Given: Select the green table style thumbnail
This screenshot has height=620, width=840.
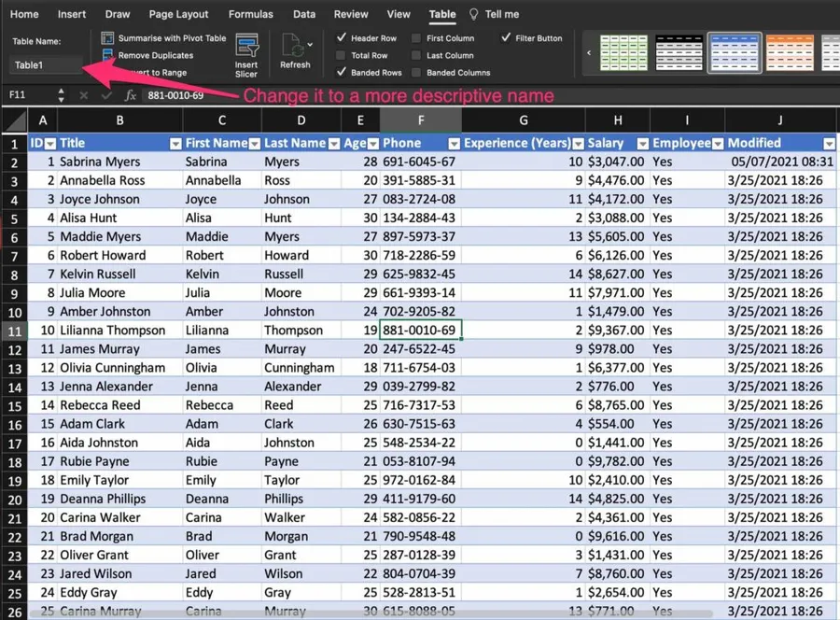Looking at the screenshot, I should [x=623, y=52].
